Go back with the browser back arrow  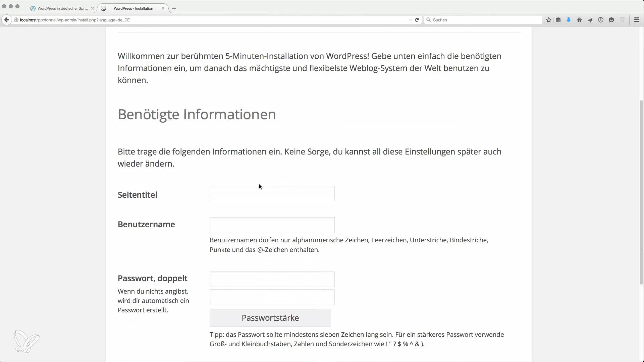(x=6, y=20)
